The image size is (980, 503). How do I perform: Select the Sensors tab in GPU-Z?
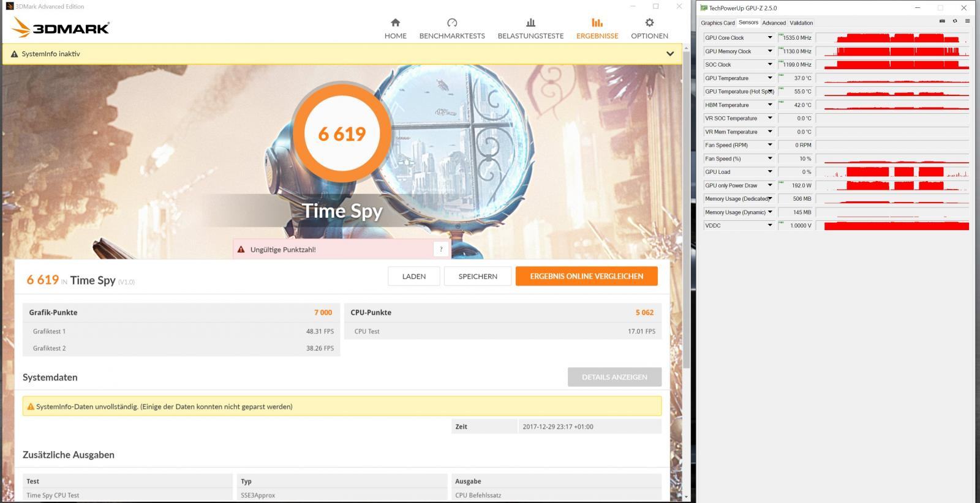pos(748,23)
